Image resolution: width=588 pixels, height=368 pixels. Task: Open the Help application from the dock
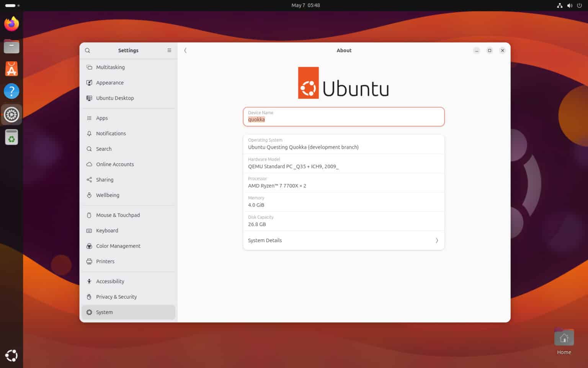(x=11, y=91)
